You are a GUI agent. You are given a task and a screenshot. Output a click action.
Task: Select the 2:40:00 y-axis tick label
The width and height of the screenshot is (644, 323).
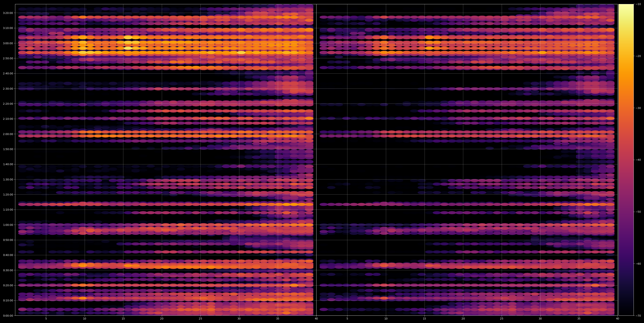click(x=8, y=73)
